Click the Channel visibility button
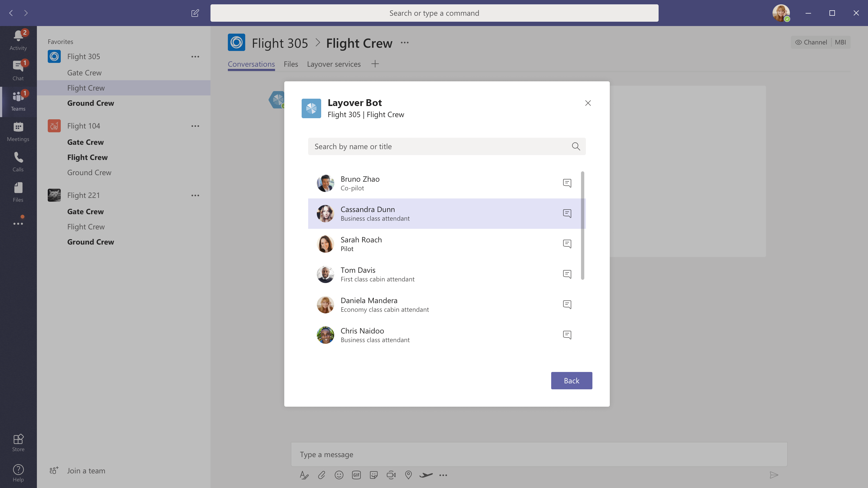Viewport: 868px width, 488px height. pos(811,42)
